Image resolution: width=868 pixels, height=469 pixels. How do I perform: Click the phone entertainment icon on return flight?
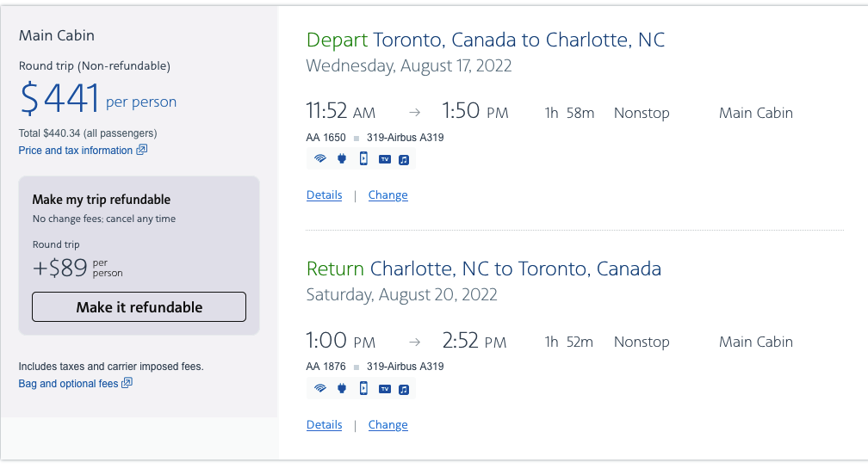(x=363, y=388)
